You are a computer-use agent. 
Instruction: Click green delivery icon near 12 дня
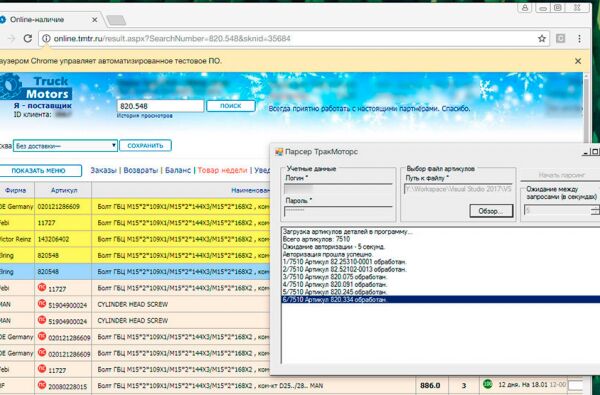pos(488,384)
